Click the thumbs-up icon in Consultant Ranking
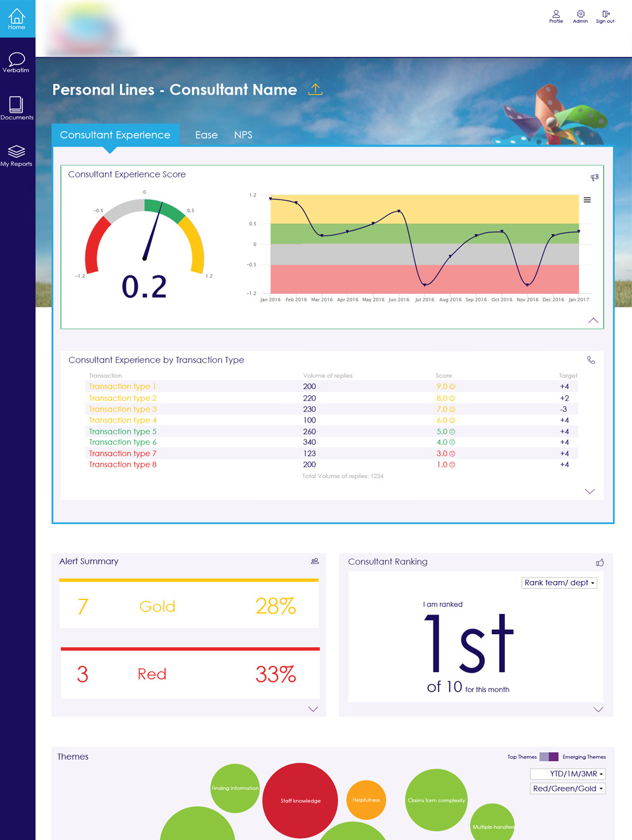Image resolution: width=632 pixels, height=840 pixels. point(600,562)
